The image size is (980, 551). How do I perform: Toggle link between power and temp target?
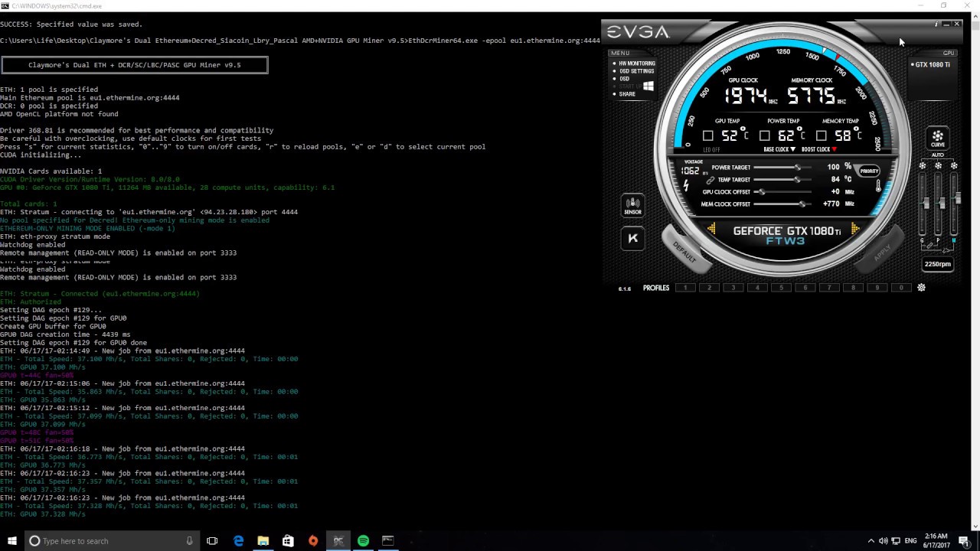710,180
